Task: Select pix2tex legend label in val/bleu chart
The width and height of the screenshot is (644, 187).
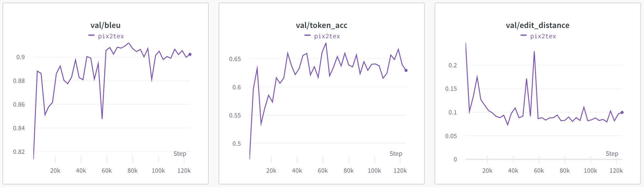Action: coord(111,36)
